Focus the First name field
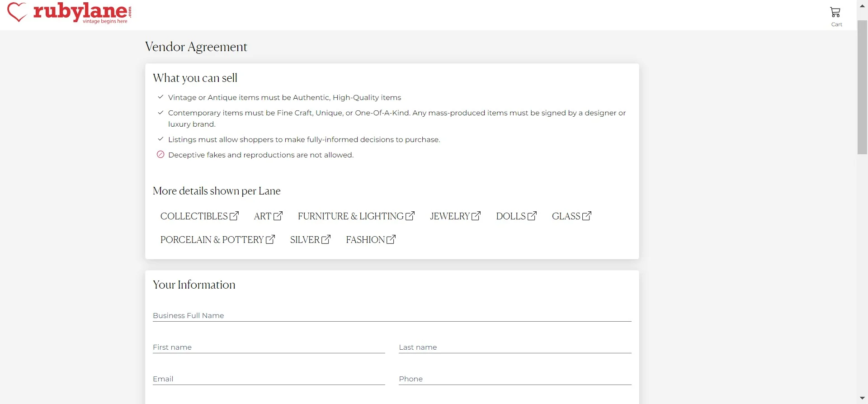Viewport: 868px width, 404px height. pos(269,347)
